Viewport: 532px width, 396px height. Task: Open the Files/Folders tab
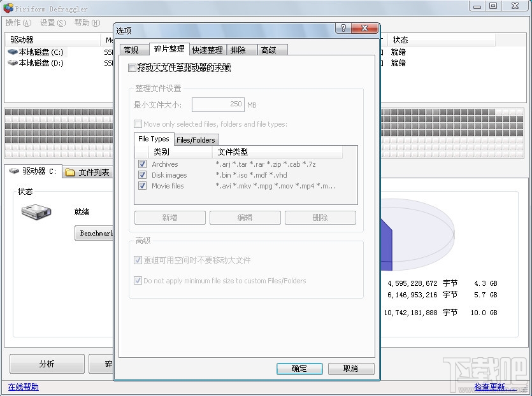tap(196, 139)
